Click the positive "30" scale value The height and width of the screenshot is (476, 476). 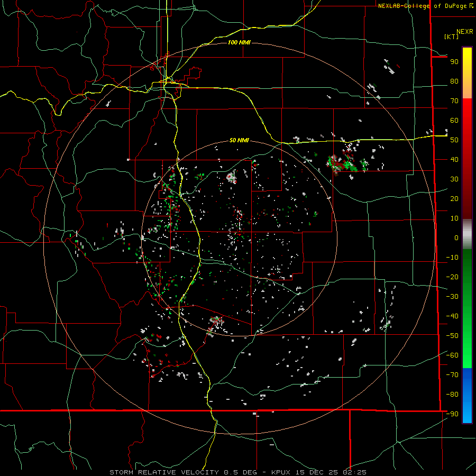click(x=454, y=179)
